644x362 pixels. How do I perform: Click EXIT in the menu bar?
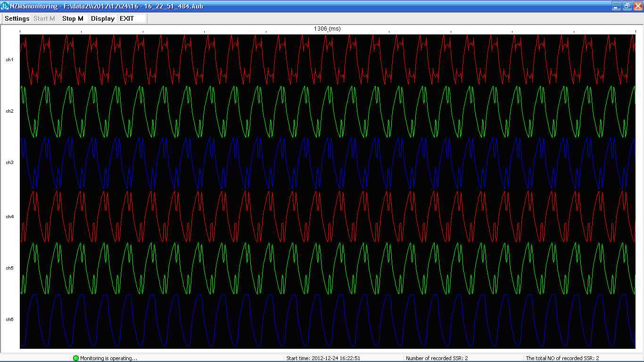tap(127, 18)
